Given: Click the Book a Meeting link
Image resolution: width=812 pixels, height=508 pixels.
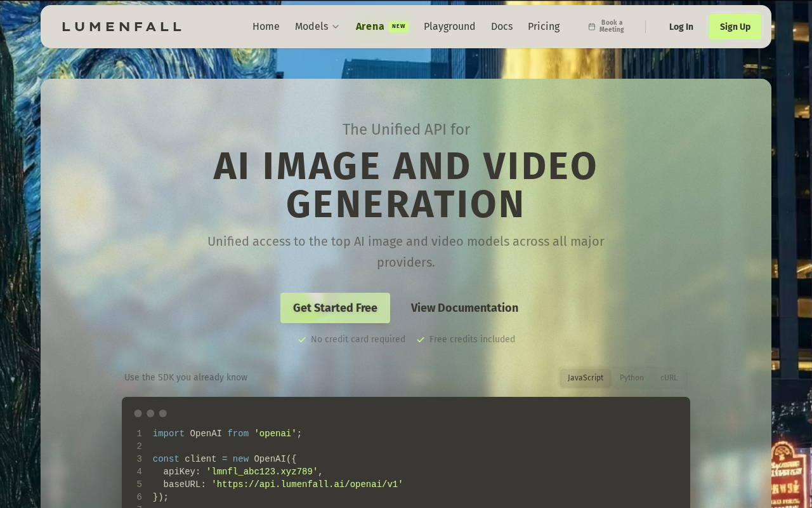Looking at the screenshot, I should click(x=606, y=27).
